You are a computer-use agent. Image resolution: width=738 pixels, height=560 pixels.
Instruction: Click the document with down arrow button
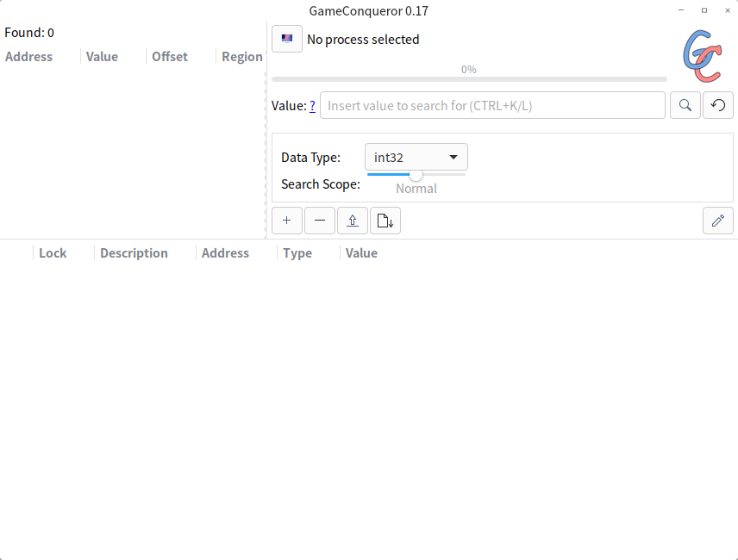pos(385,221)
